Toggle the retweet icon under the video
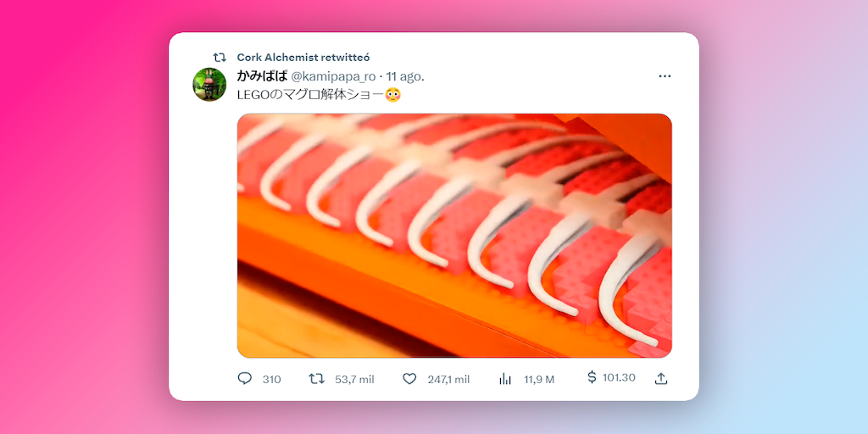Screen dimensions: 868x434 click(x=317, y=379)
